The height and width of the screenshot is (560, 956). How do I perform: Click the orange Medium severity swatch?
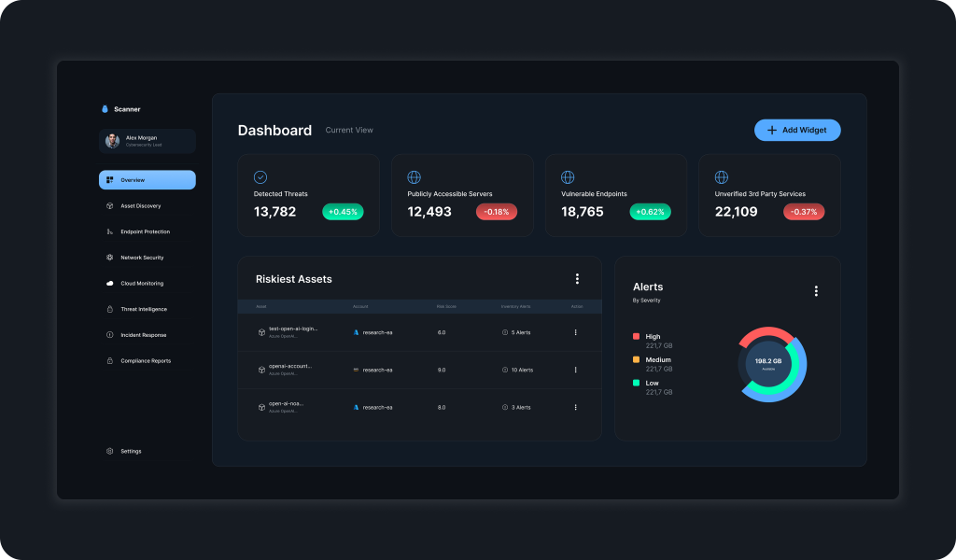tap(636, 359)
